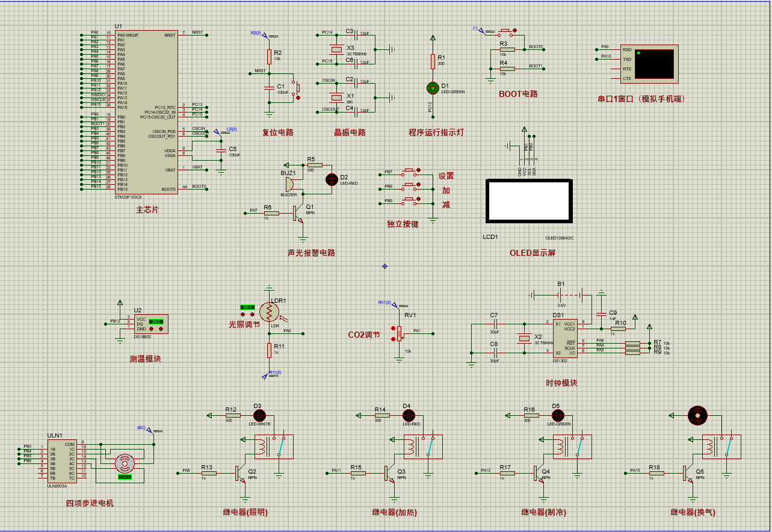Click resistor R2 in reset circuit
The image size is (772, 532).
coord(269,57)
